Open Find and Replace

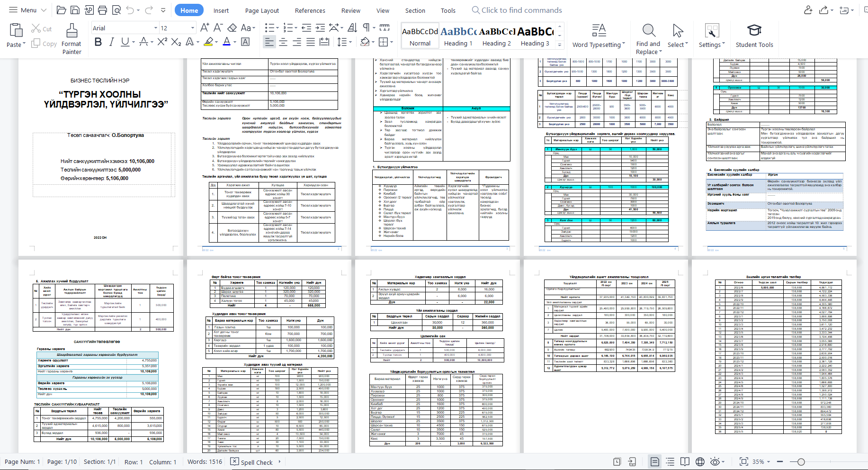pyautogui.click(x=648, y=39)
